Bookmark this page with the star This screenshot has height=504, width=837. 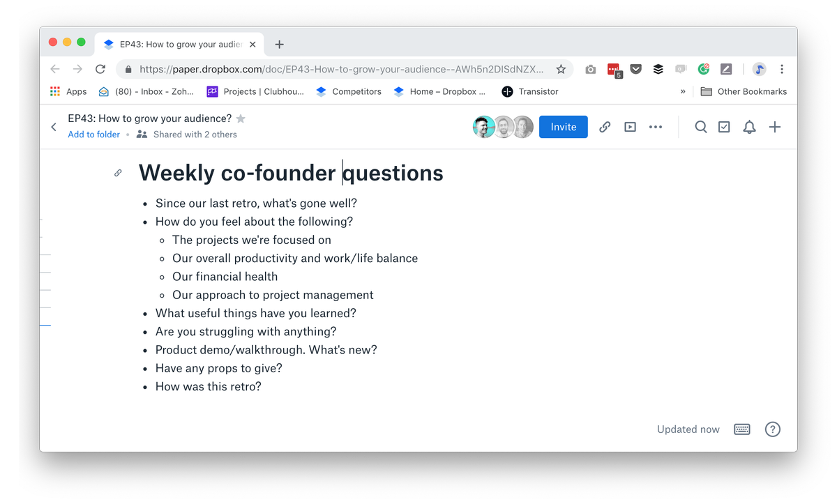tap(561, 69)
